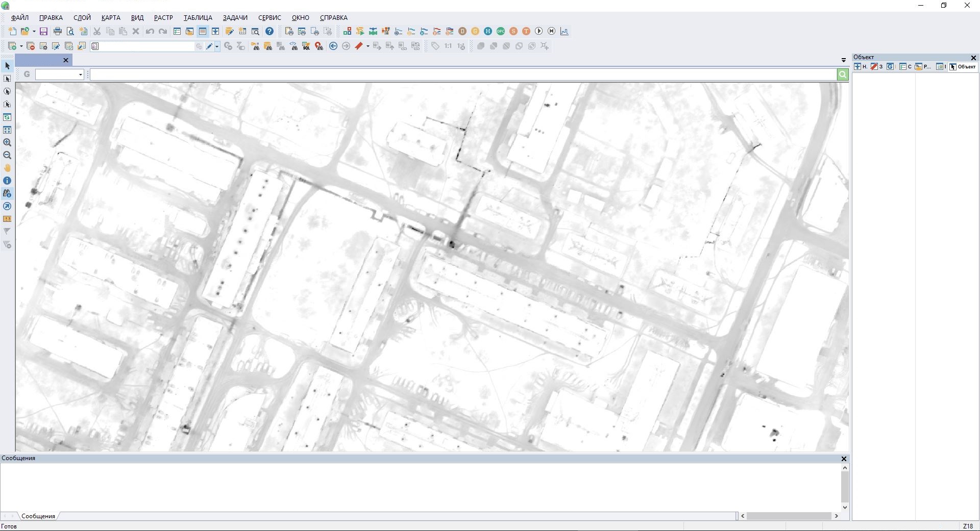Activate the Pan hand tool
Viewport: 980px width, 531px height.
point(7,168)
